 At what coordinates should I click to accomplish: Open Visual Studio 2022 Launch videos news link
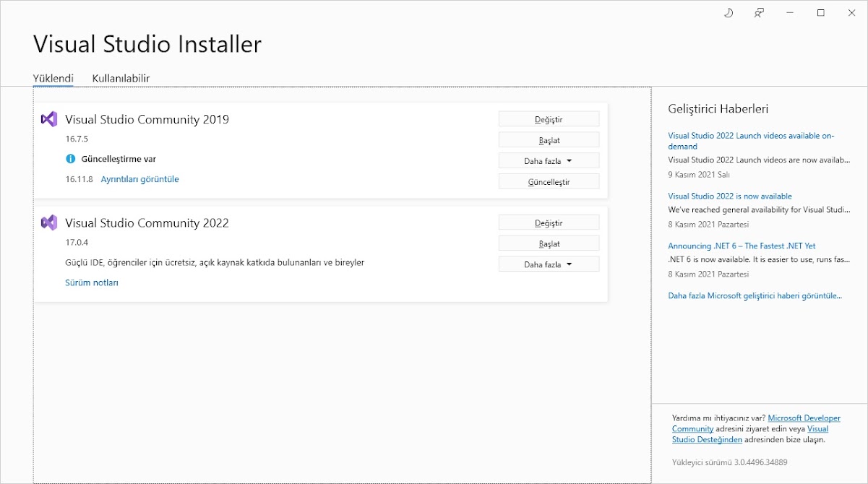[751, 141]
